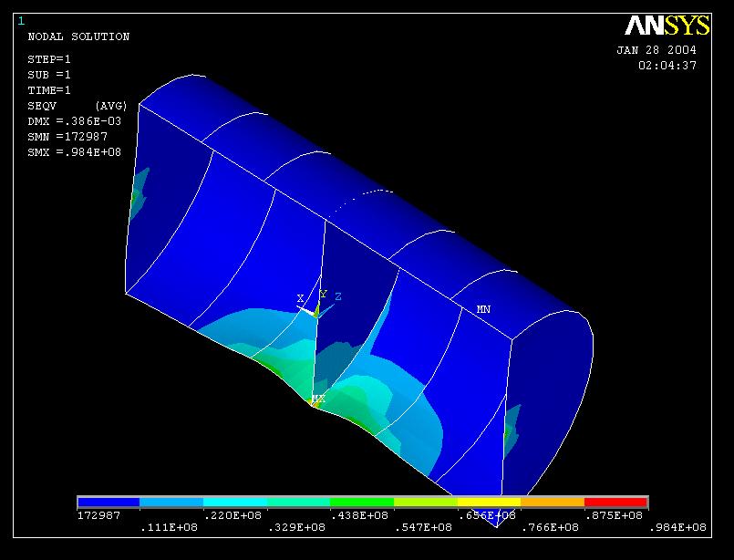Click the legend value .111E+08
734x560 pixels.
point(169,527)
